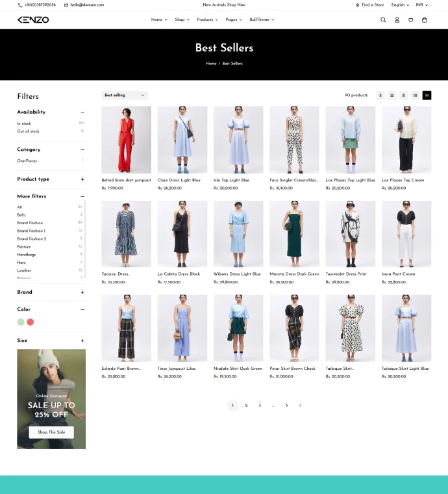Open the Shop menu

pyautogui.click(x=182, y=19)
